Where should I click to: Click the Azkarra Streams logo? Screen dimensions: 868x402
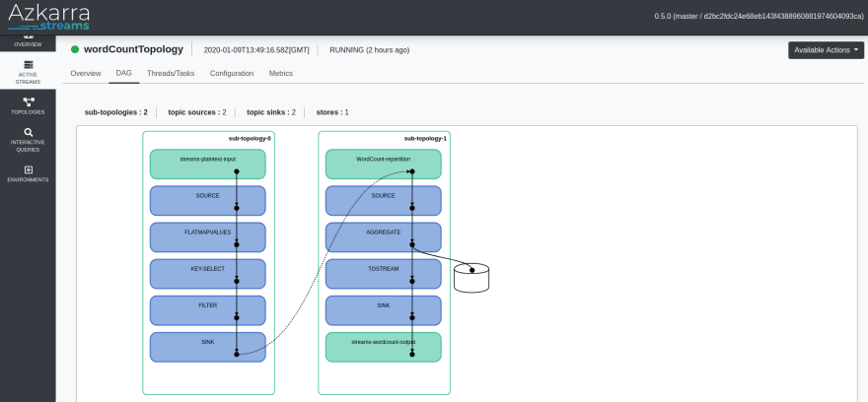pos(48,18)
